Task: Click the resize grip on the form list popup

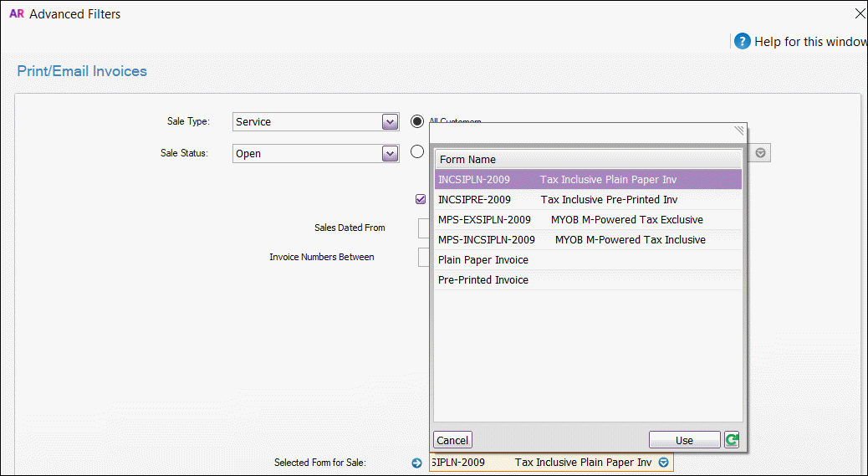Action: [x=739, y=131]
